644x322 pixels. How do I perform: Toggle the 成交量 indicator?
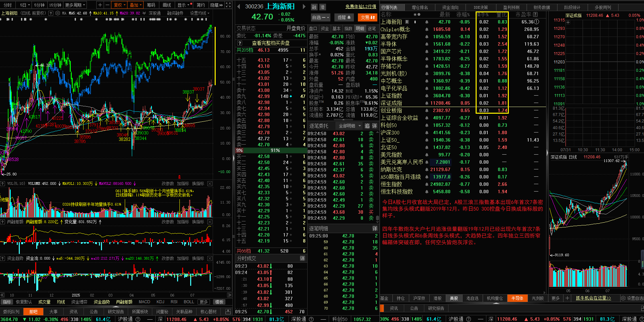coord(44,302)
